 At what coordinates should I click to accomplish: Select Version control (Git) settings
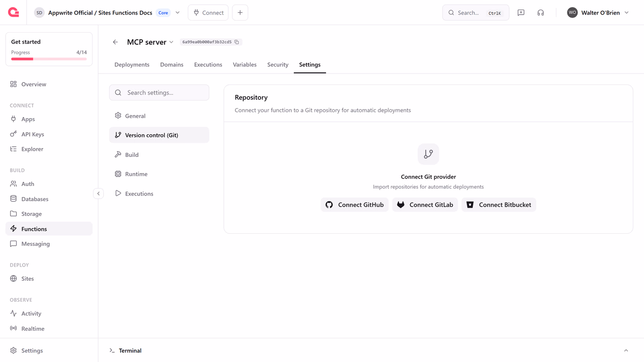(159, 135)
